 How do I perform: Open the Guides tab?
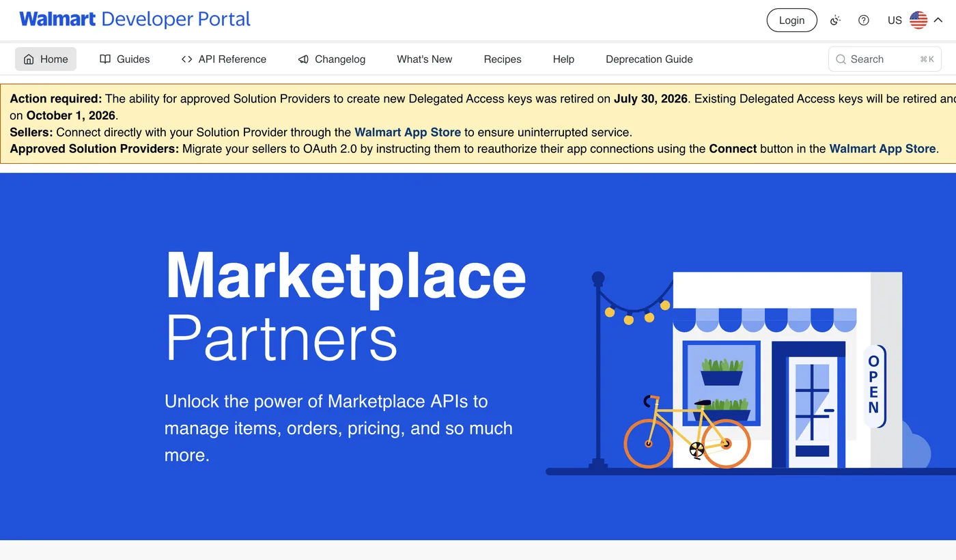(125, 59)
